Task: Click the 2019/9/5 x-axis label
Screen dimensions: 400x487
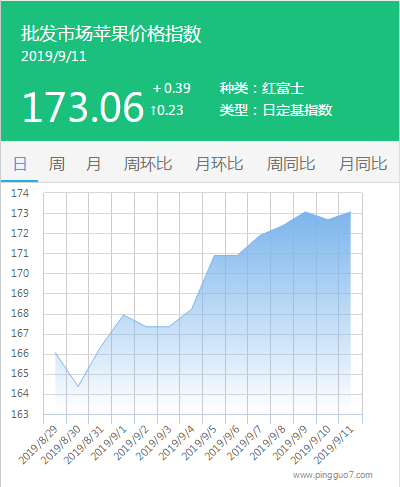Action: (199, 442)
